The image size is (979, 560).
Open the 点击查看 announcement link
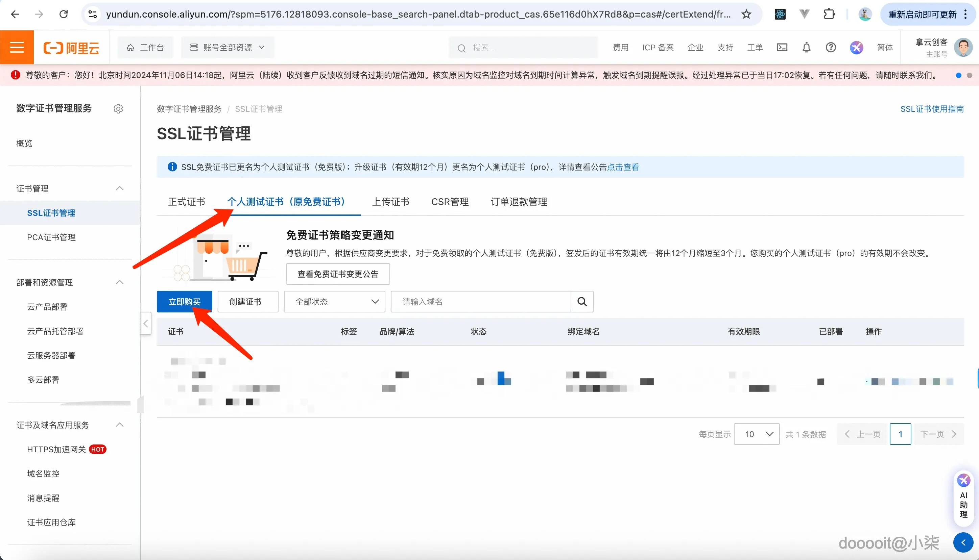tap(623, 167)
